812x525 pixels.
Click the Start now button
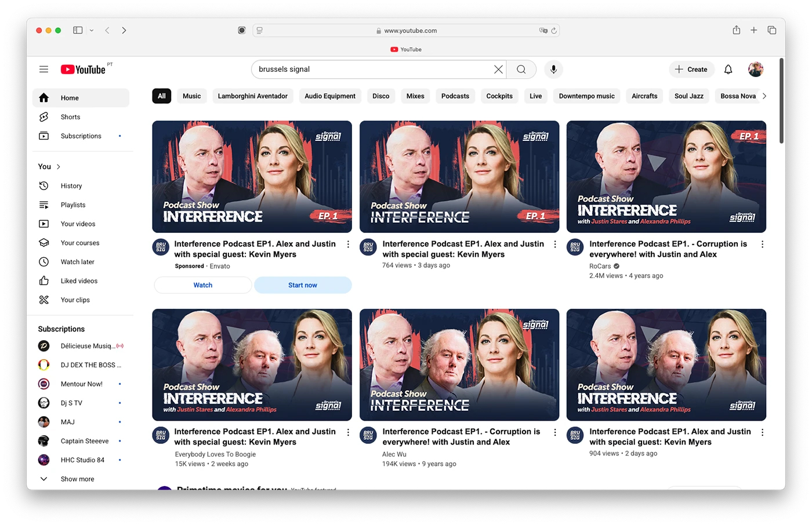pyautogui.click(x=303, y=285)
